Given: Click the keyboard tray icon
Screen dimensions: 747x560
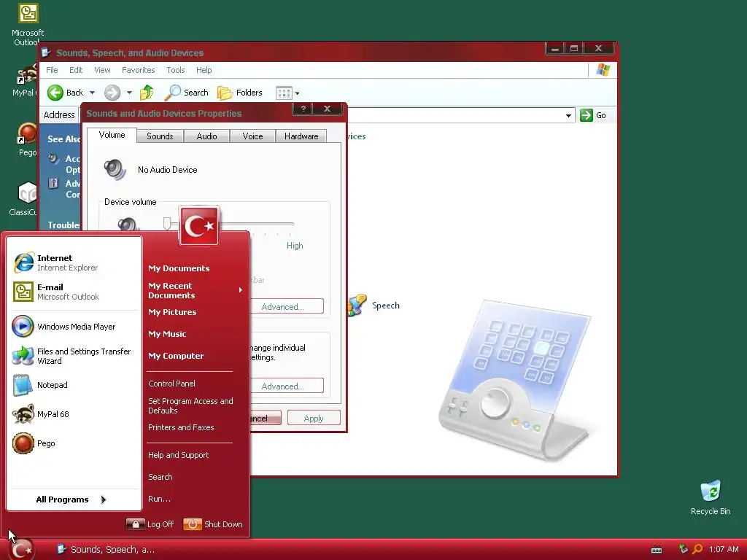Looking at the screenshot, I should click(657, 550).
